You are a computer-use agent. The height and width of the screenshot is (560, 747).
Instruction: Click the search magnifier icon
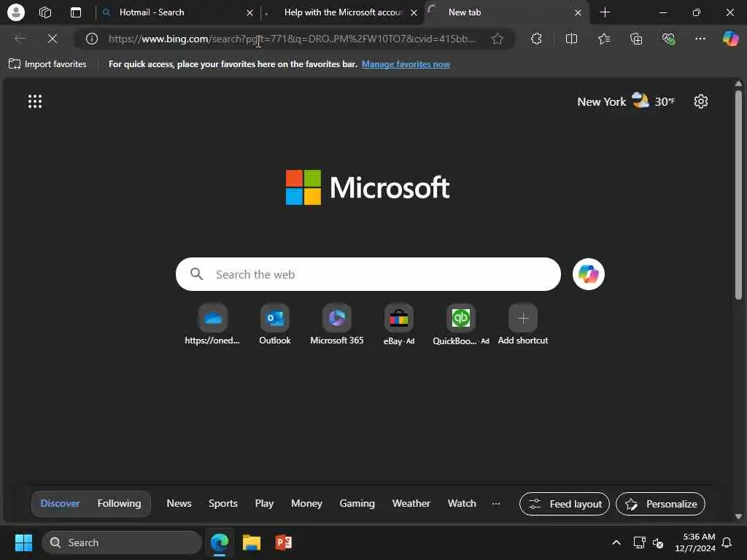[196, 274]
